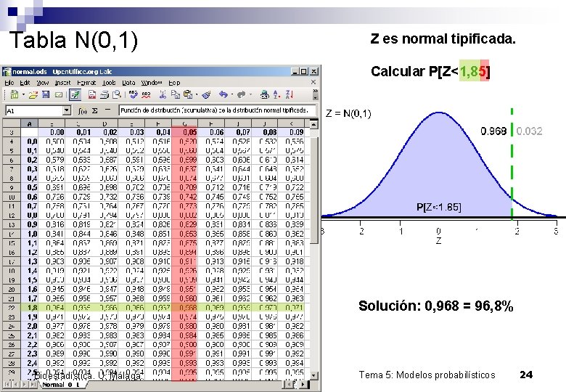Click the Function equals icon in formula bar
This screenshot has width=566, height=392.
[107, 110]
